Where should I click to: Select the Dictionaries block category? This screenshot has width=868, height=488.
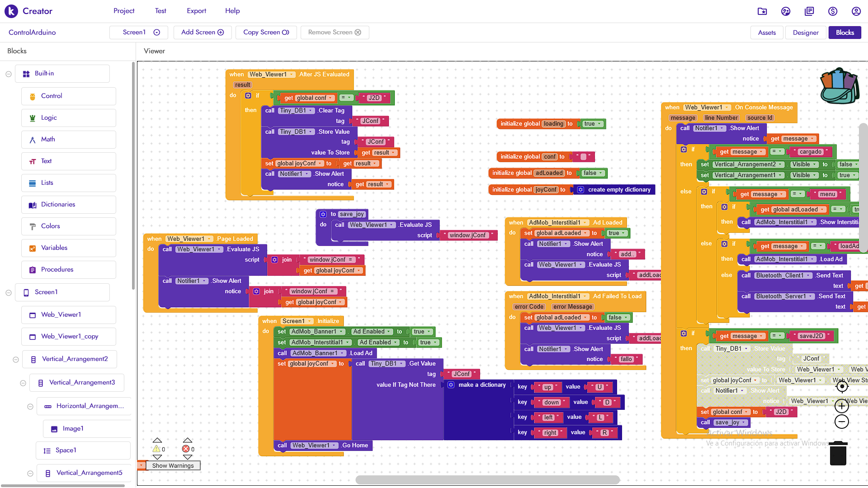click(x=68, y=205)
